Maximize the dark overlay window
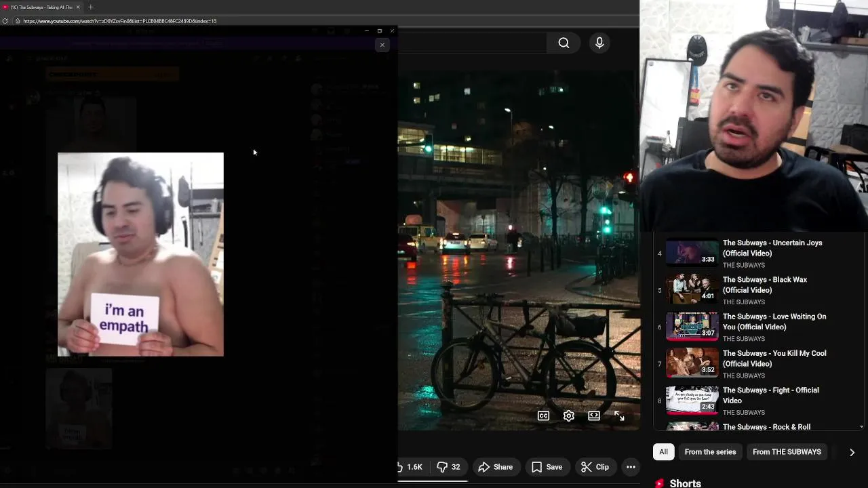Image resolution: width=868 pixels, height=488 pixels. (380, 30)
